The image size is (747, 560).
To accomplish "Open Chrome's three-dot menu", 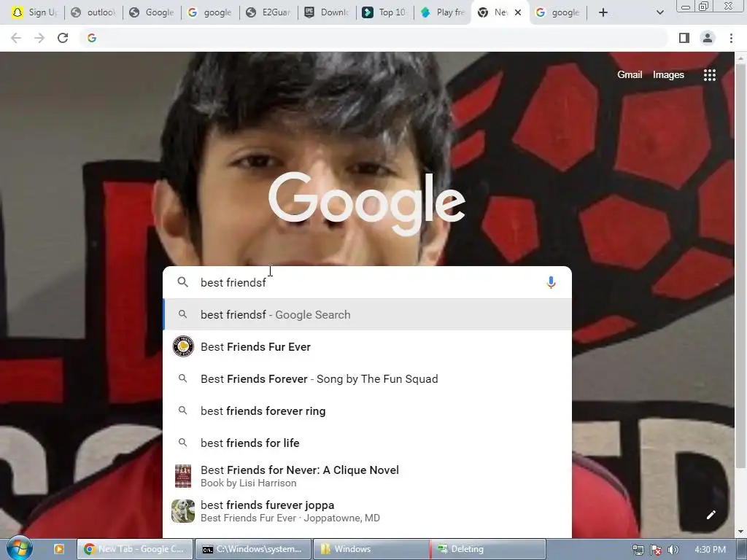I will click(731, 38).
